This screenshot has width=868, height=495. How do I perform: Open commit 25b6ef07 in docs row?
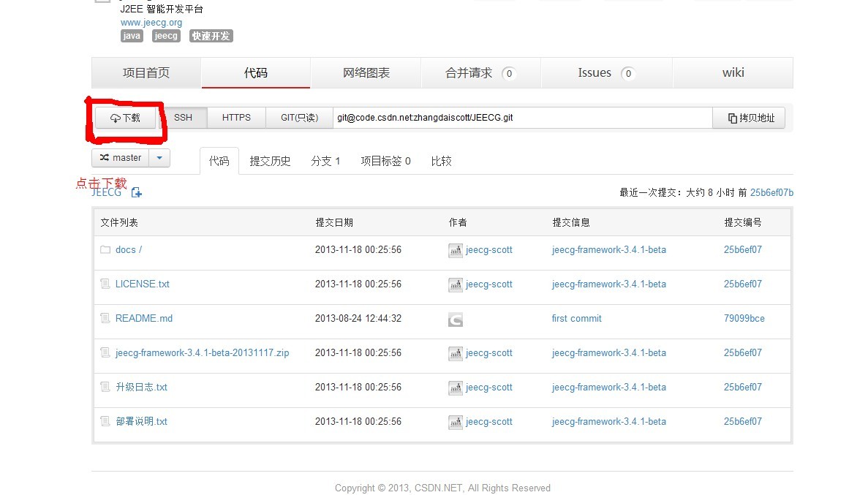pyautogui.click(x=743, y=250)
